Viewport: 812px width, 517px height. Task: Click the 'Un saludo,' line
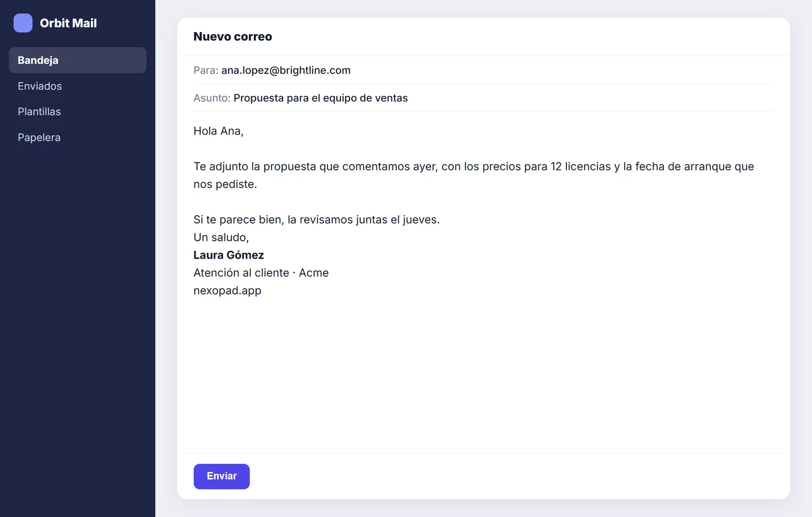coord(221,238)
